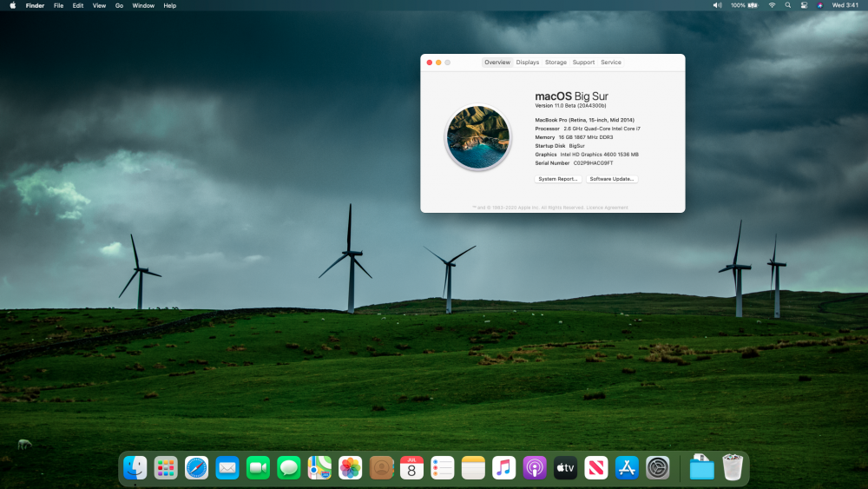This screenshot has height=489, width=868.
Task: Open the Wi-Fi menu bar icon
Action: [772, 5]
